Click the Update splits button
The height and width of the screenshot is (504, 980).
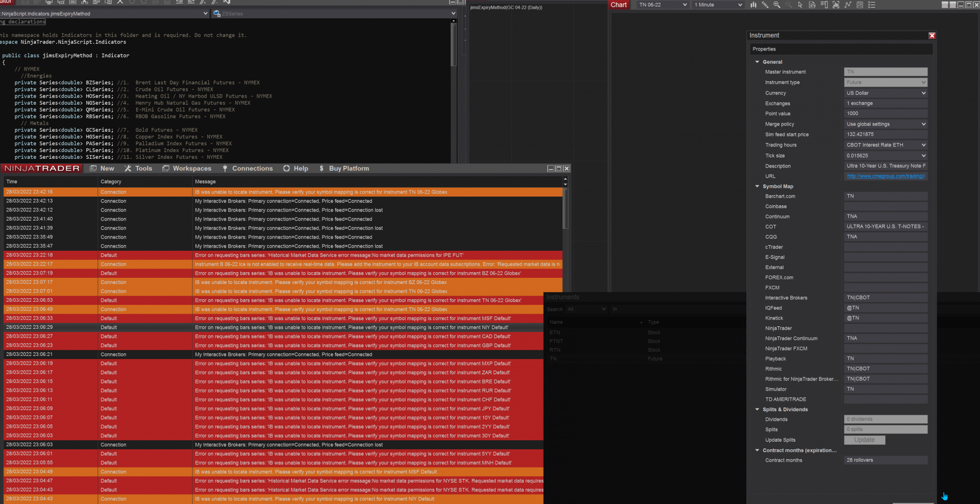865,440
